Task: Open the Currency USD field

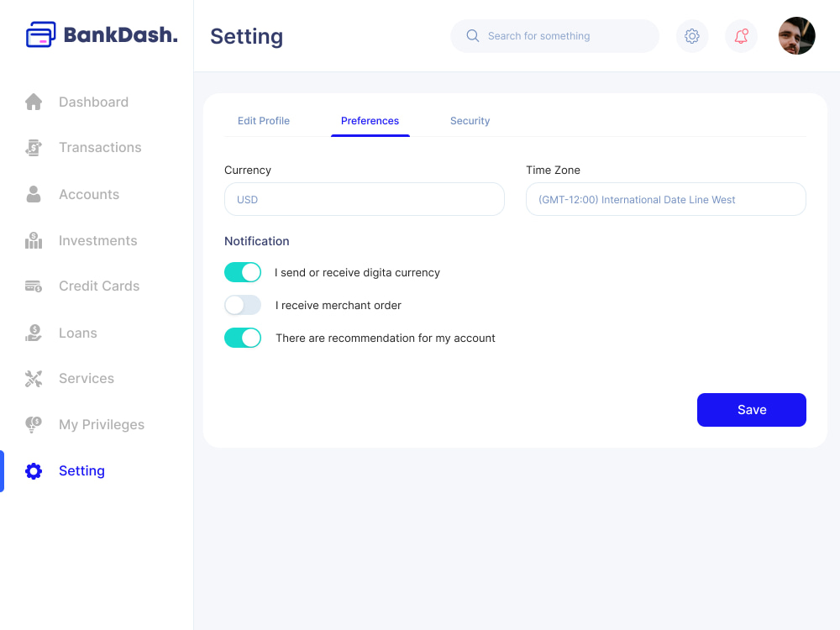Action: tap(365, 199)
